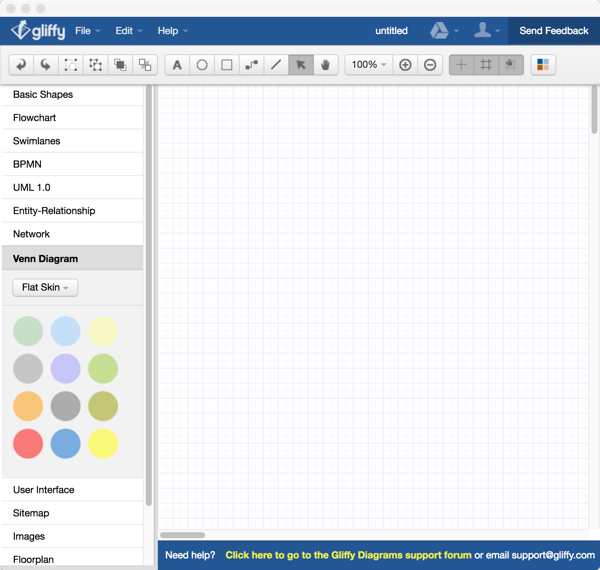Click the Ungroup shapes icon
This screenshot has width=600, height=570.
pyautogui.click(x=95, y=65)
